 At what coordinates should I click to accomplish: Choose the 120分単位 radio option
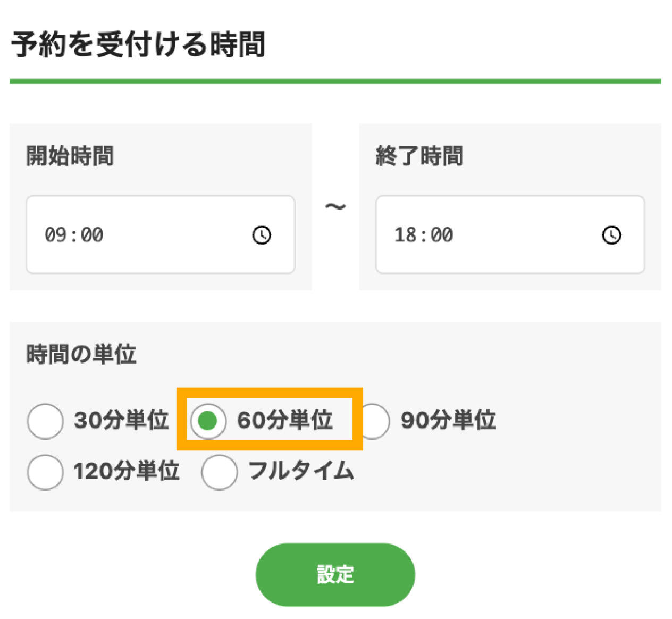click(45, 472)
